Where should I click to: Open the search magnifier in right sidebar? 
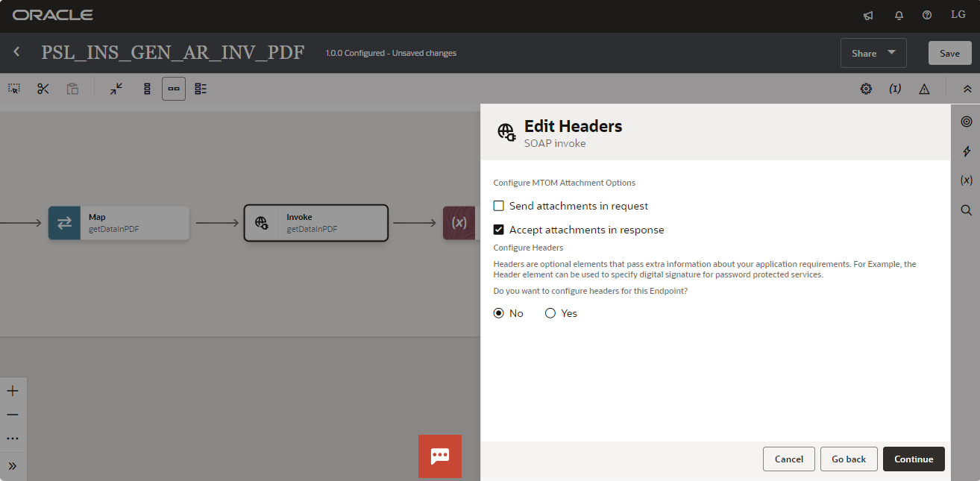[966, 210]
